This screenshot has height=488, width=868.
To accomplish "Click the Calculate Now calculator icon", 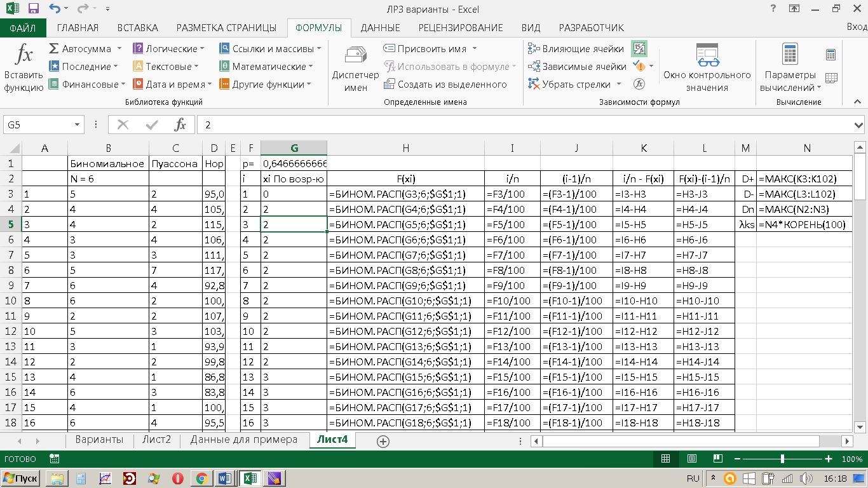I will pos(831,55).
